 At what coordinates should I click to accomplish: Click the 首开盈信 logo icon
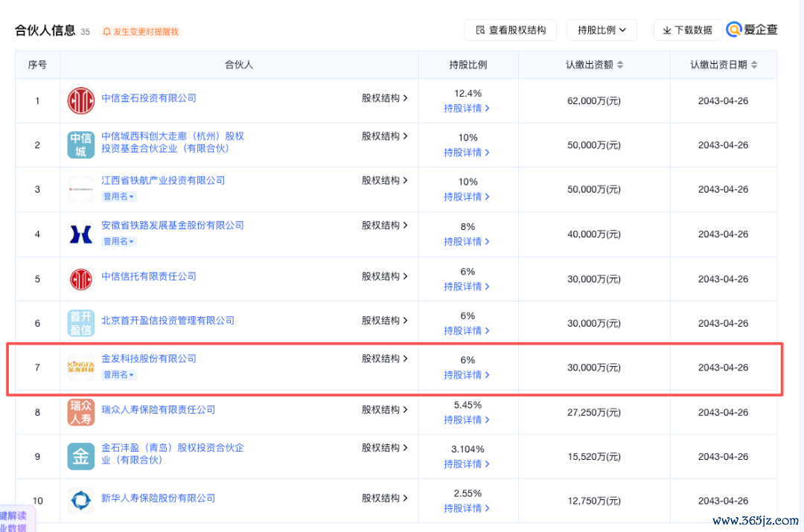pos(81,323)
